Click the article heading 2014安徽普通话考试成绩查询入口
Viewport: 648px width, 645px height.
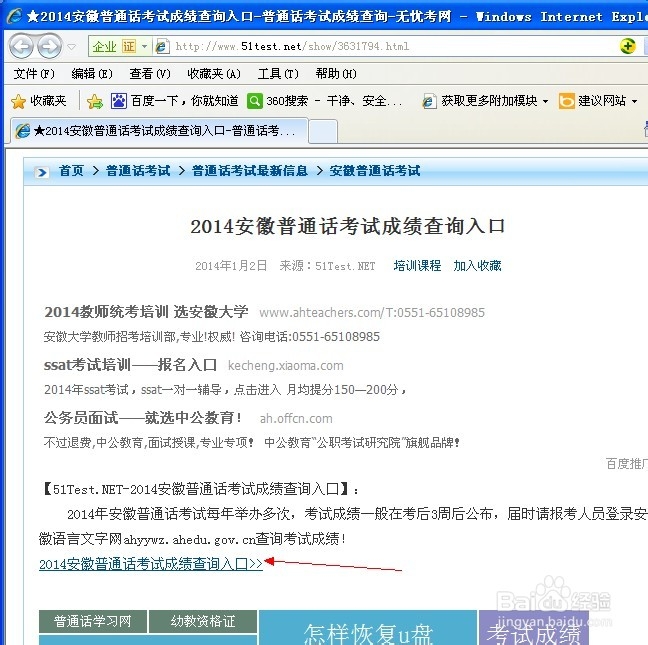pos(348,226)
